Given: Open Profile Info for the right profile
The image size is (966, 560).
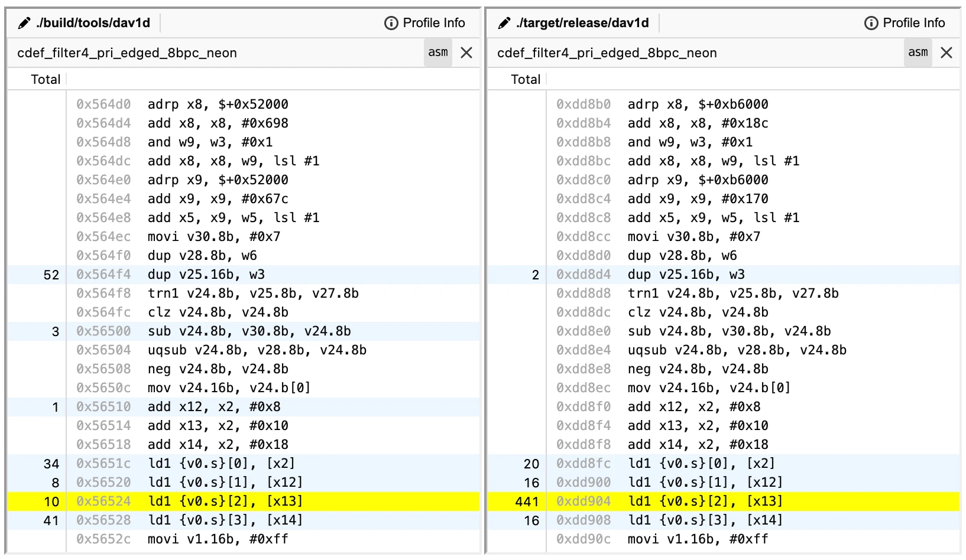Looking at the screenshot, I should pos(912,22).
